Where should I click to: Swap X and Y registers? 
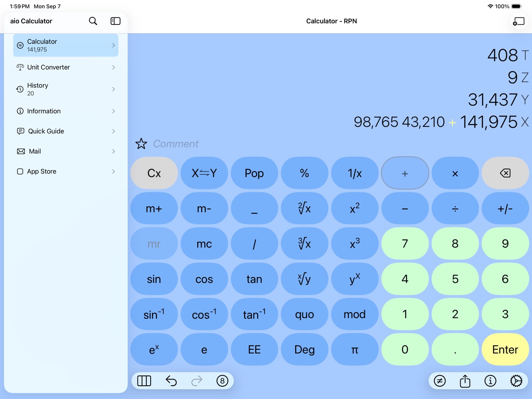point(204,173)
